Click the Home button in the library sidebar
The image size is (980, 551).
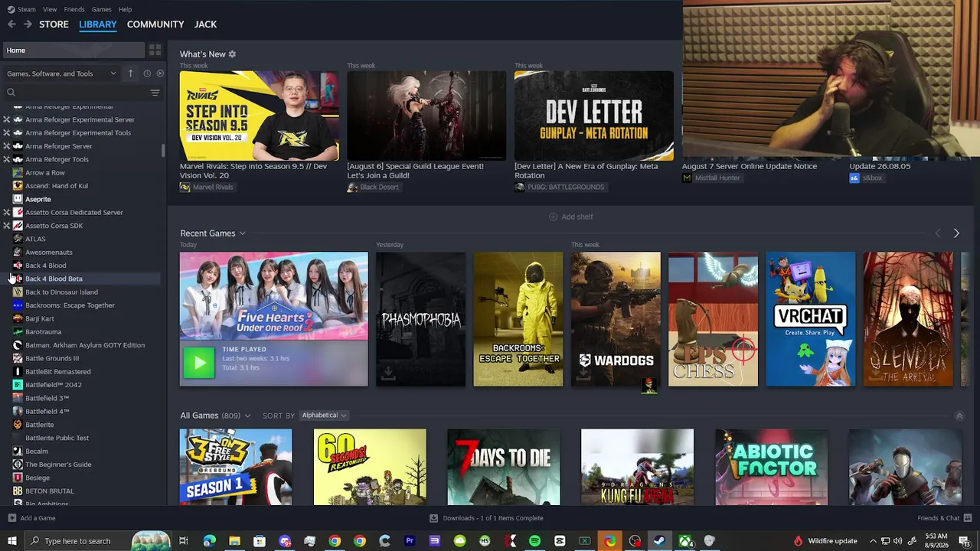click(x=73, y=51)
